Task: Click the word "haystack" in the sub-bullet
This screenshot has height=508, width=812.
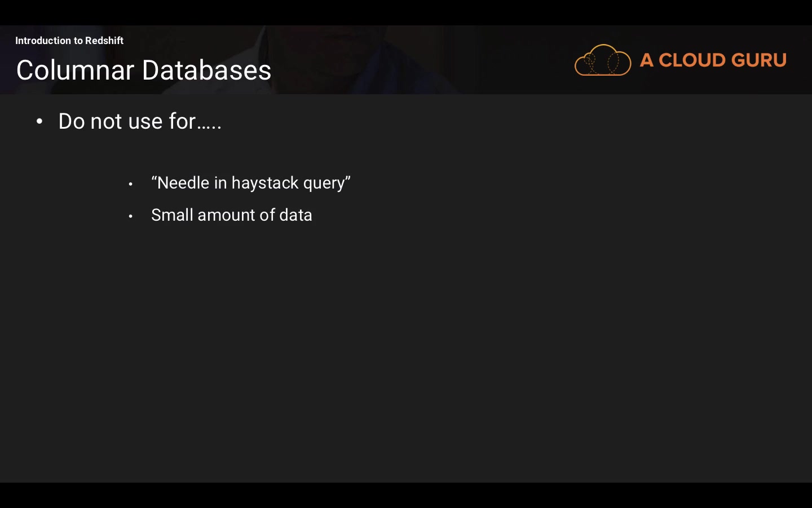Action: click(x=264, y=183)
